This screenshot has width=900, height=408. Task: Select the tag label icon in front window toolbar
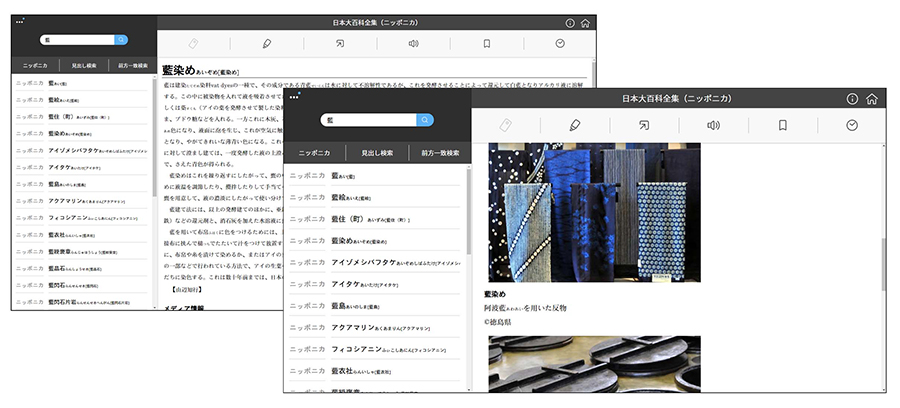tap(506, 125)
